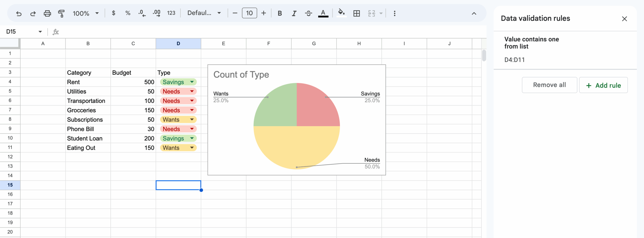Screen dimensions: 644x238
Task: Open the merge cells dropdown arrow
Action: [381, 13]
